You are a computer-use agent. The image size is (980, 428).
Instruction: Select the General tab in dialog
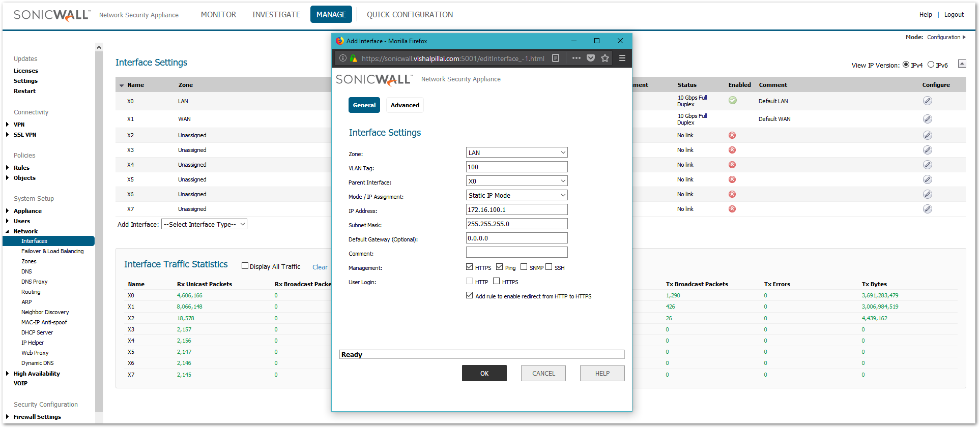coord(364,105)
